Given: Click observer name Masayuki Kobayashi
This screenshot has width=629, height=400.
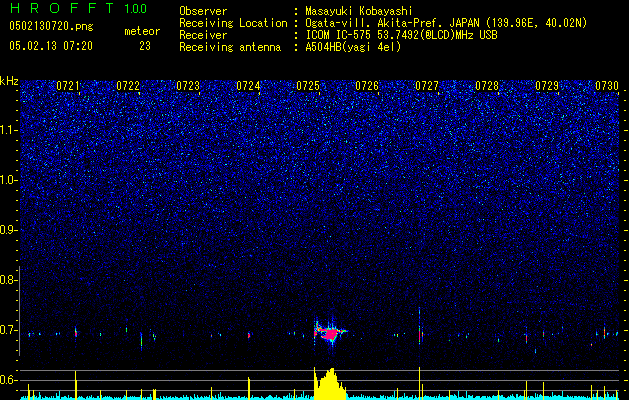Looking at the screenshot, I should pos(359,11).
